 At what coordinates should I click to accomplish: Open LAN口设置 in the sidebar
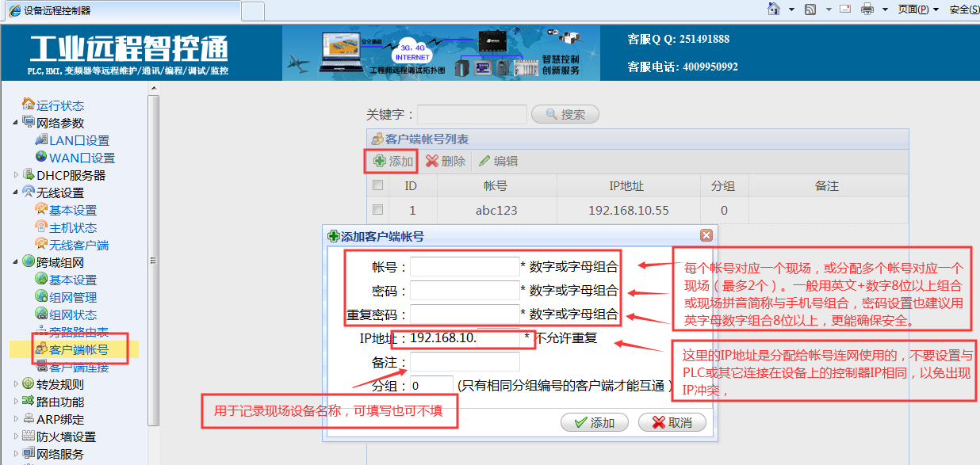(78, 140)
